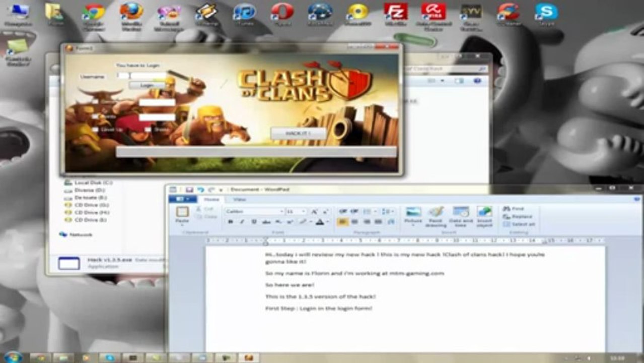
Task: Open the highlight color dropdown arrow
Action: [310, 222]
